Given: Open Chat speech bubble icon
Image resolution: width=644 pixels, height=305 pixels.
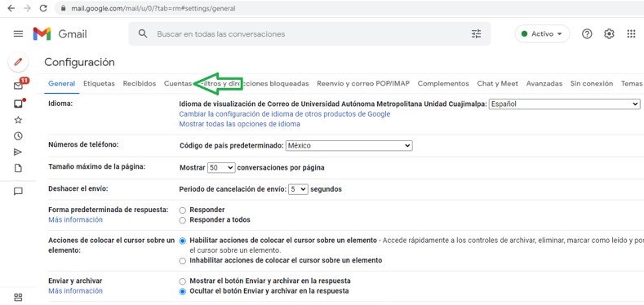Looking at the screenshot, I should [x=18, y=192].
